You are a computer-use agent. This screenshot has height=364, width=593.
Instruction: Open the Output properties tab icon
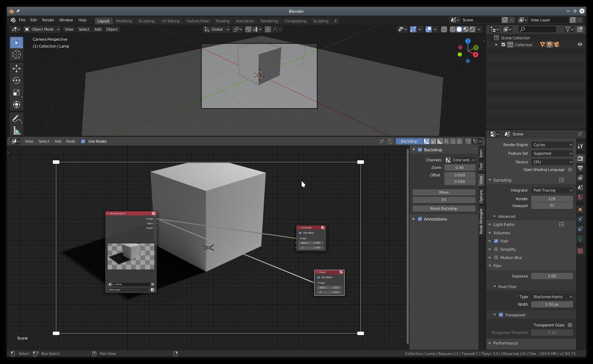coord(580,168)
